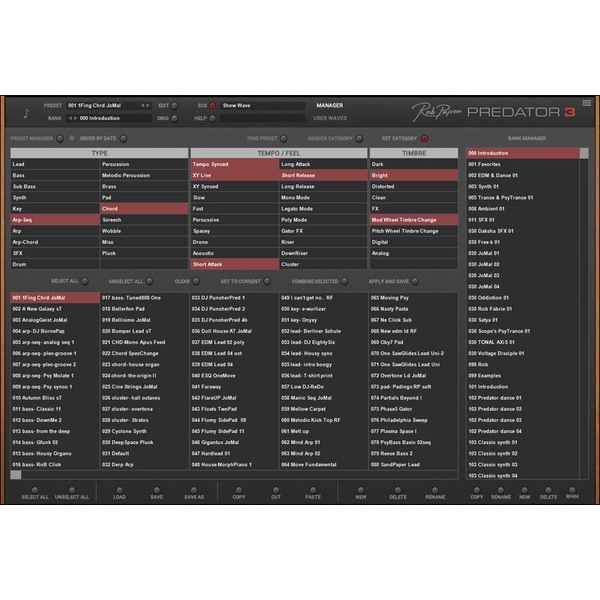This screenshot has width=600, height=600.
Task: Toggle the ECS button
Action: pos(212,106)
